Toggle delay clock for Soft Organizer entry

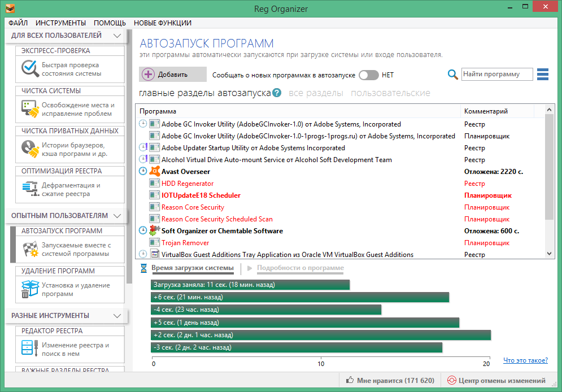tap(143, 230)
